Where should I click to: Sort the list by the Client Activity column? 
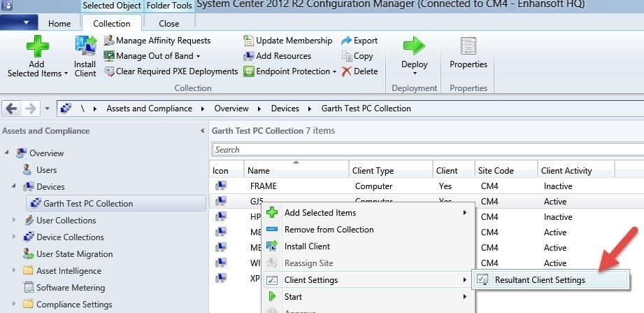(x=575, y=171)
